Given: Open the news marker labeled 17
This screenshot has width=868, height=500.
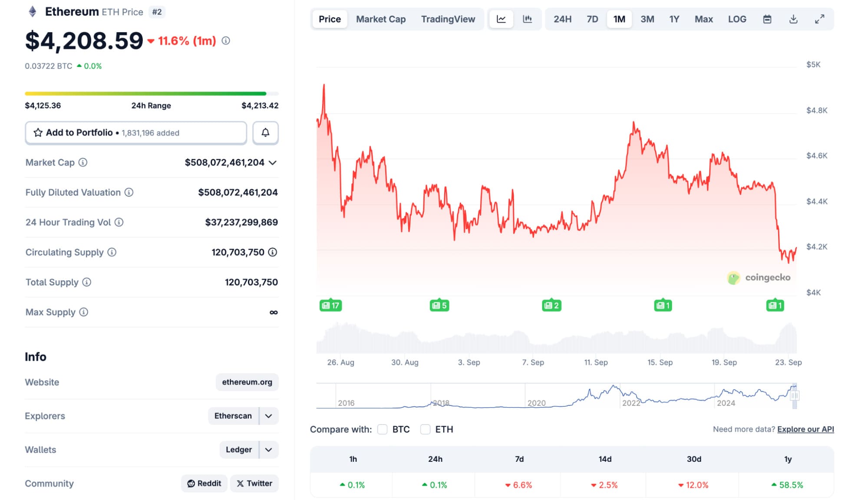Looking at the screenshot, I should coord(330,306).
